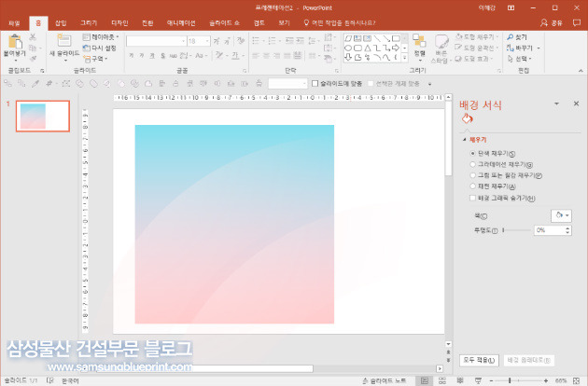Open 배경 서식 pane options arrow
Viewport: 588px width, 386px height.
pyautogui.click(x=556, y=103)
